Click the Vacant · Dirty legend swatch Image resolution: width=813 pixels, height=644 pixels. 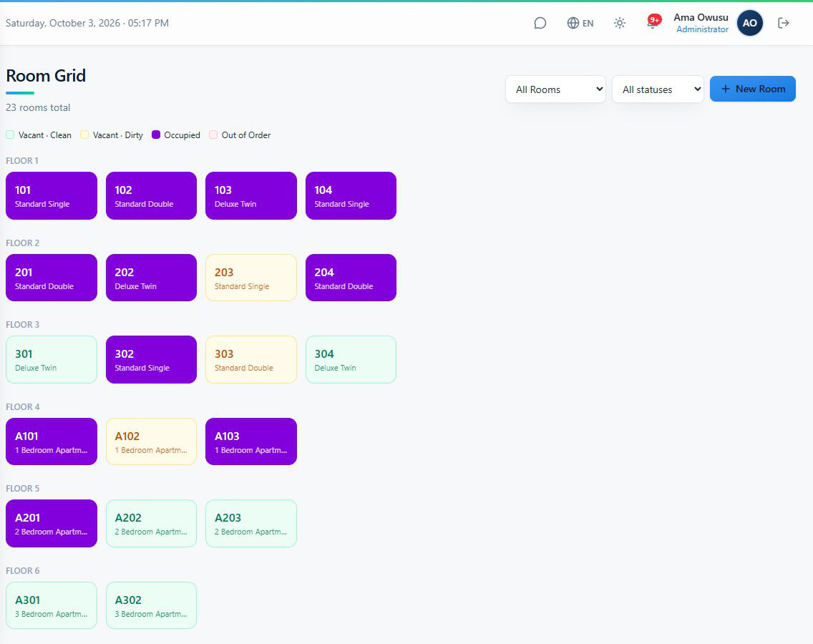(84, 135)
